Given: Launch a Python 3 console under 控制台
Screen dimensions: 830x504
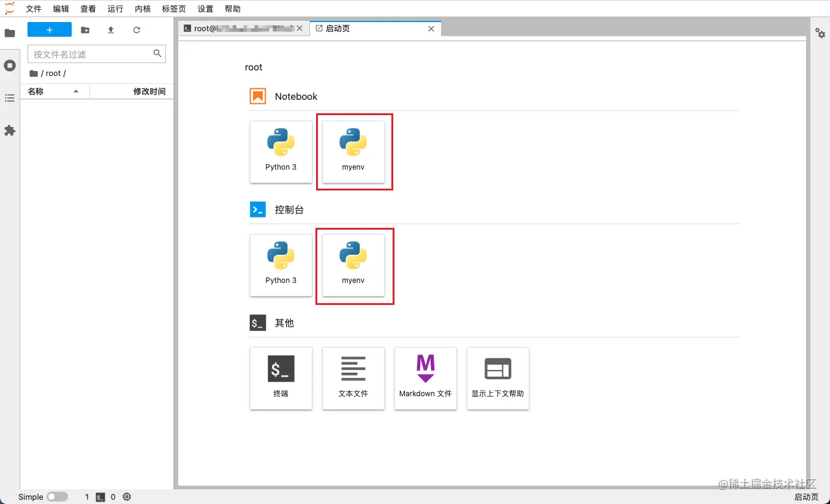Looking at the screenshot, I should (281, 265).
